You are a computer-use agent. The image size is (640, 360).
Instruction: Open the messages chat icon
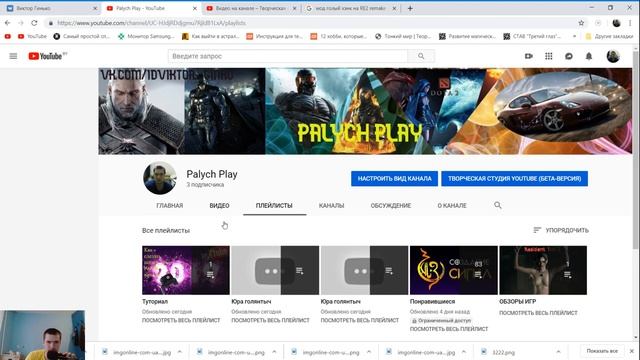[x=569, y=56]
